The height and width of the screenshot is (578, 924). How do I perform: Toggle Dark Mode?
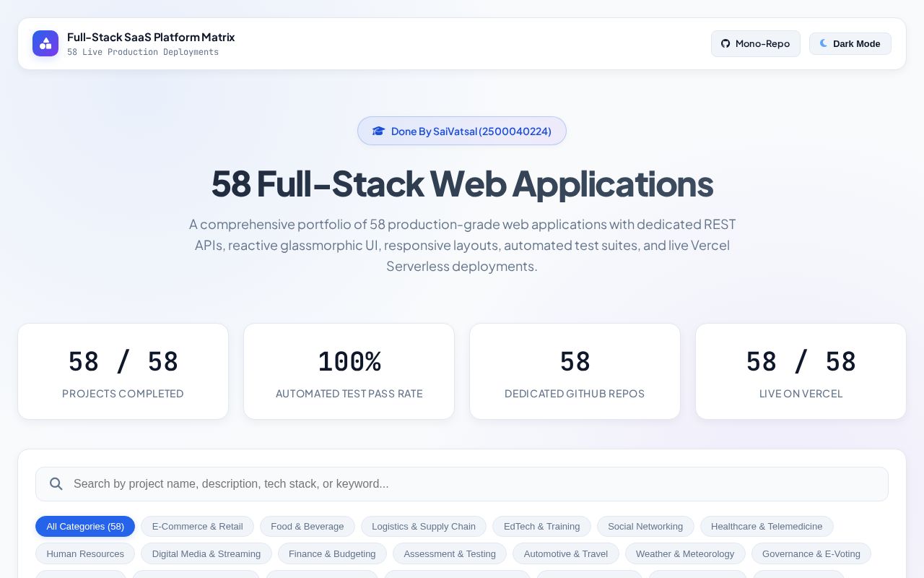tap(850, 43)
